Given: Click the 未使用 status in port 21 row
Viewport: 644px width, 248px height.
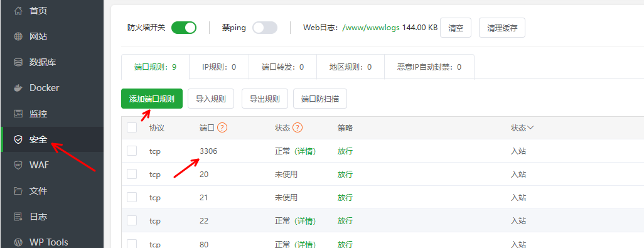Looking at the screenshot, I should pos(286,198).
